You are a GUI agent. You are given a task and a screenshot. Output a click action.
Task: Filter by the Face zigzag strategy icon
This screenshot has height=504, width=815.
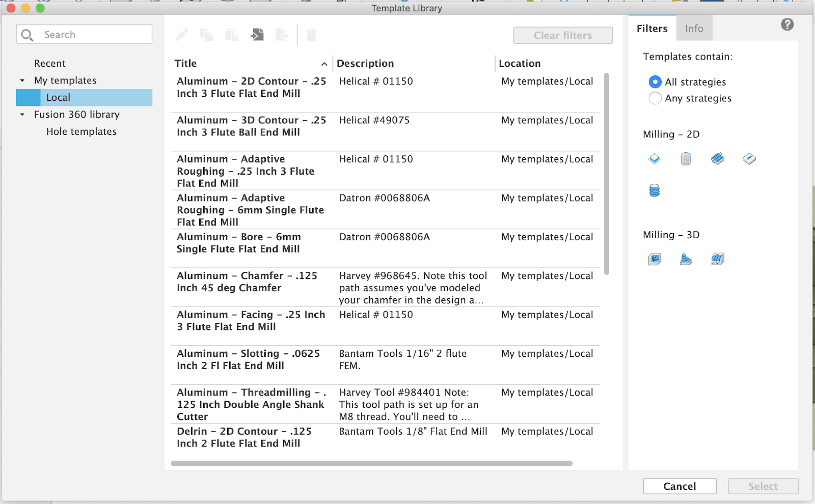tap(718, 159)
